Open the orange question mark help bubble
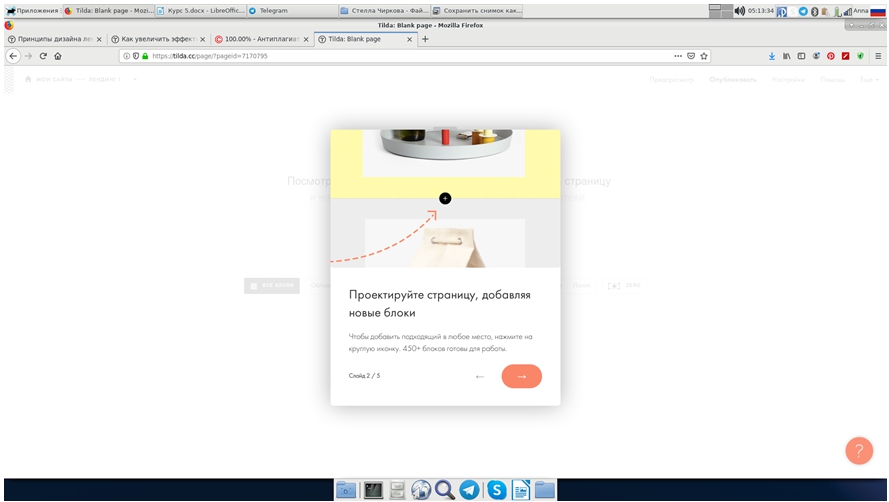Screen dimensions: 889x502 [x=859, y=450]
